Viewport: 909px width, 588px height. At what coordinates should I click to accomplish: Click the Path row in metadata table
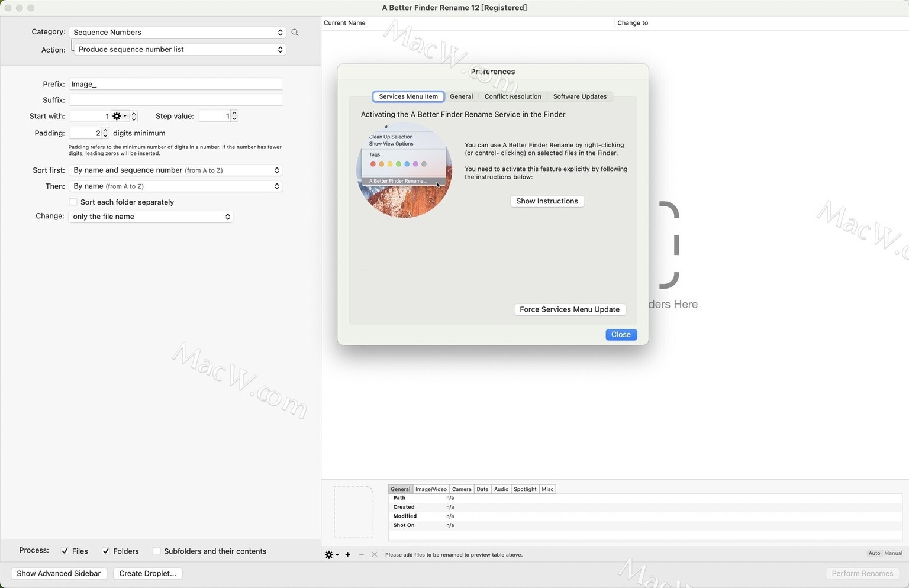click(645, 498)
